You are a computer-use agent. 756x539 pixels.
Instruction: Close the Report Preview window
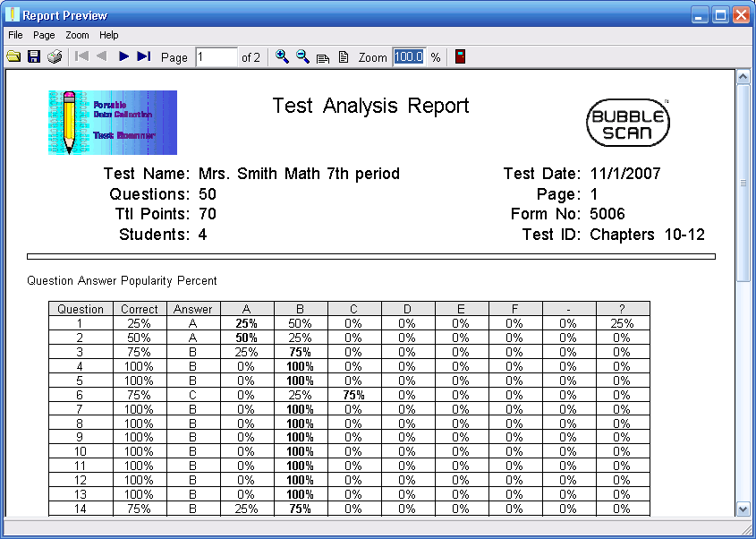coord(741,15)
